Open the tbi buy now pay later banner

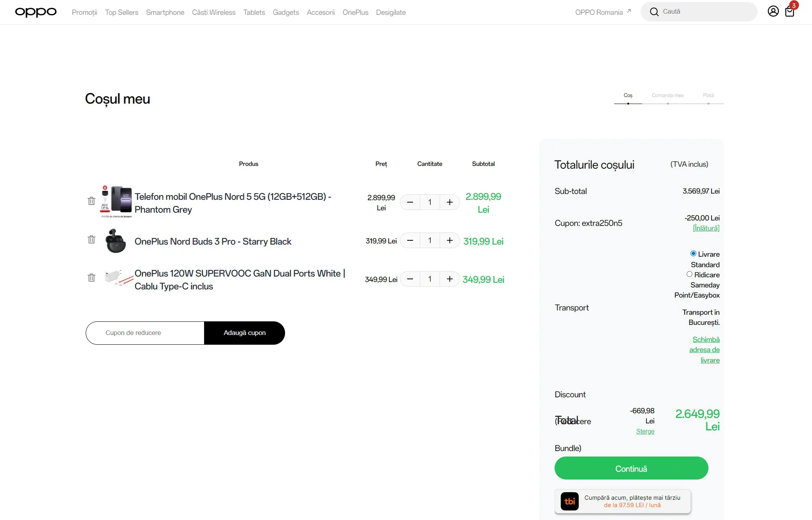coord(623,502)
